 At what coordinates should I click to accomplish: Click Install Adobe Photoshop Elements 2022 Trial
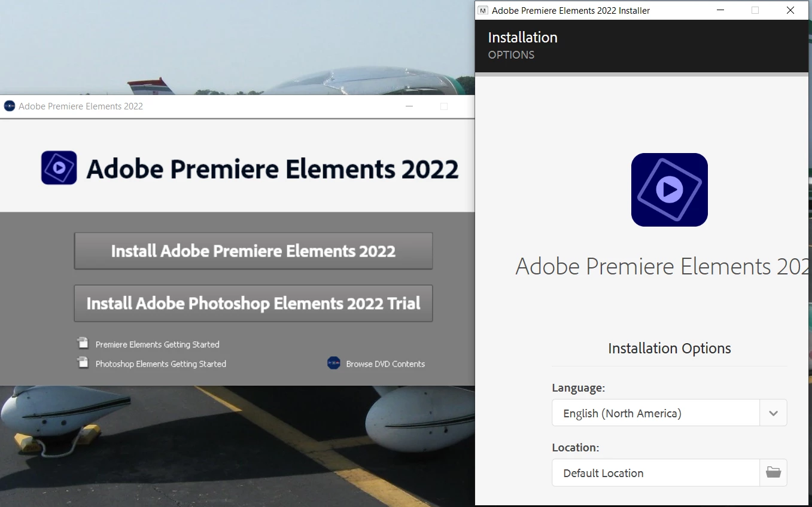click(x=253, y=304)
